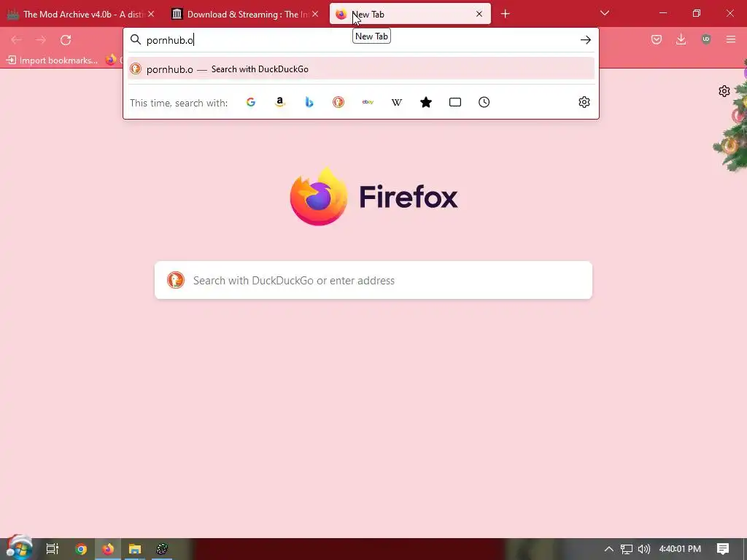Open the Windows Start menu

pos(19,548)
